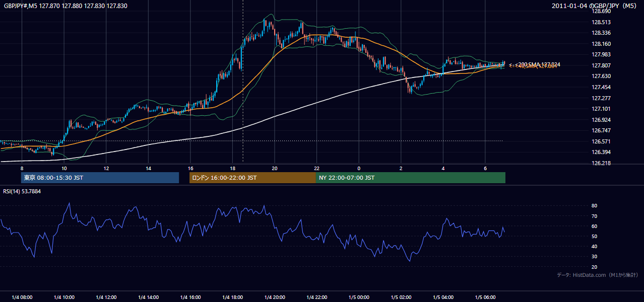
Task: Click the hour label 6 under the price chart
Action: click(x=485, y=168)
